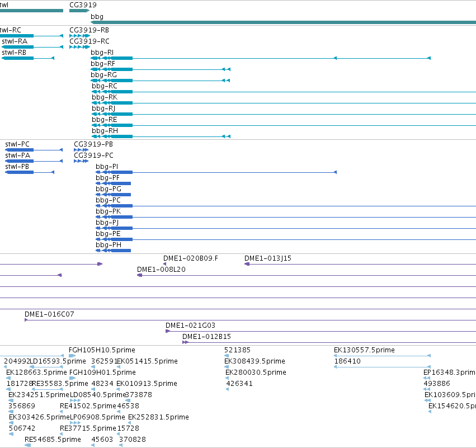Open the stwl-PC protein feature
Screen dimensions: 476x448
[34, 150]
